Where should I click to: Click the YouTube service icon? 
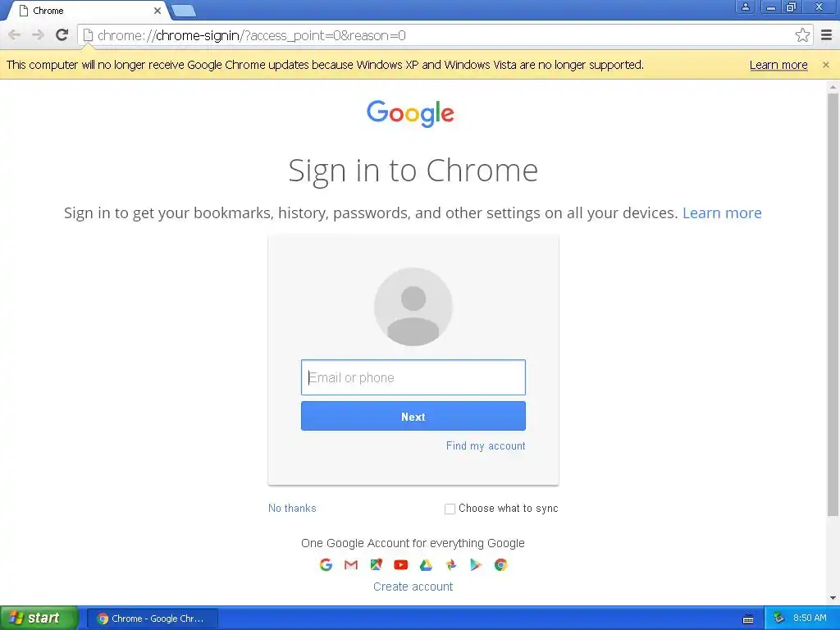click(400, 564)
